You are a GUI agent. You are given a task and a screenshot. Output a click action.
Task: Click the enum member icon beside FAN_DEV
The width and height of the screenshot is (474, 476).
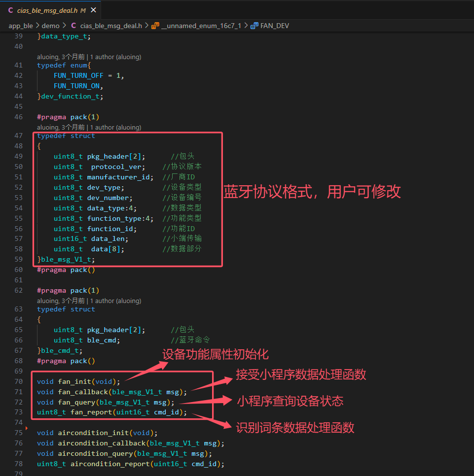255,26
